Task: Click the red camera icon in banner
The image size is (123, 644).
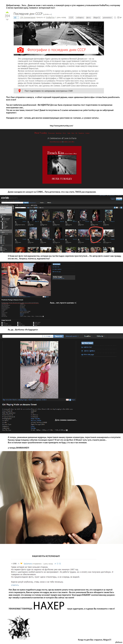Action: 20,50
